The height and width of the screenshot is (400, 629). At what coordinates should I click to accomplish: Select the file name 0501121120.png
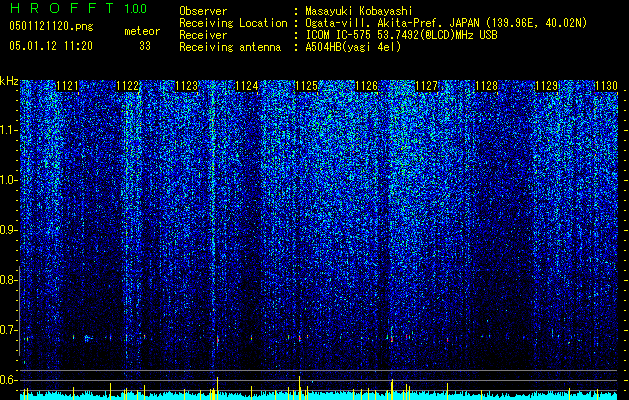[x=51, y=27]
